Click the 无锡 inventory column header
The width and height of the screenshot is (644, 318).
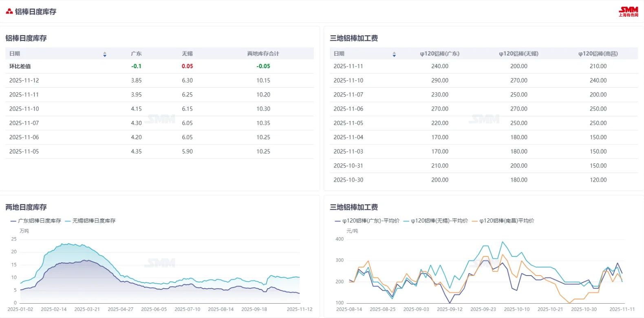(187, 53)
